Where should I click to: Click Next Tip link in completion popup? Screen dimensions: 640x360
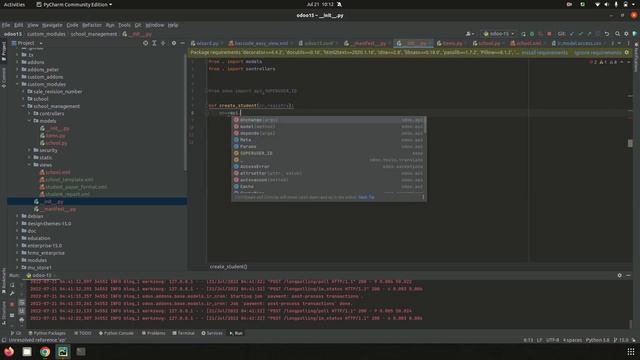[x=366, y=197]
